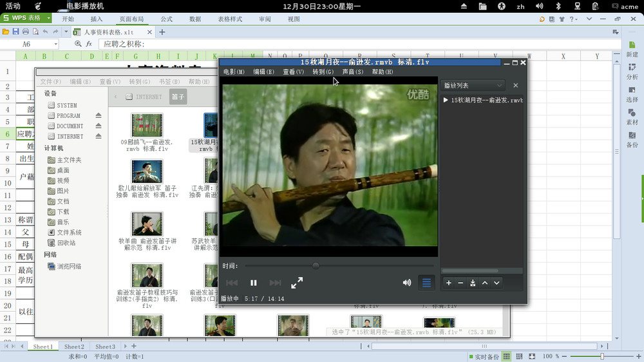The image size is (644, 362).
Task: Click the volume icon in movie player
Action: 406,283
